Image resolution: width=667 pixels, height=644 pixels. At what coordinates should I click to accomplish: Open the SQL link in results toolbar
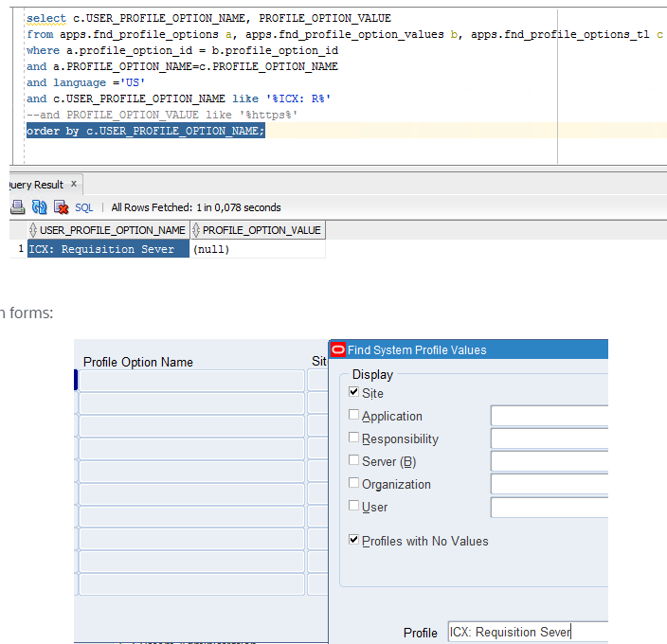tap(84, 207)
